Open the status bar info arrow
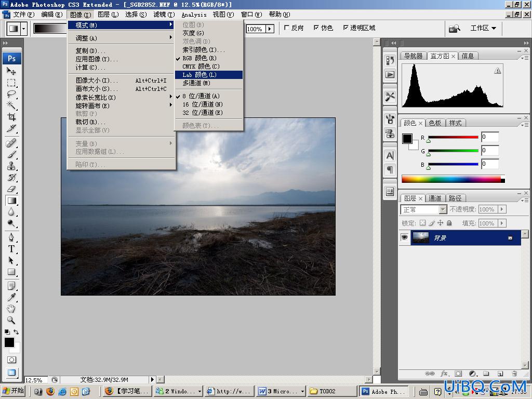 tap(152, 380)
